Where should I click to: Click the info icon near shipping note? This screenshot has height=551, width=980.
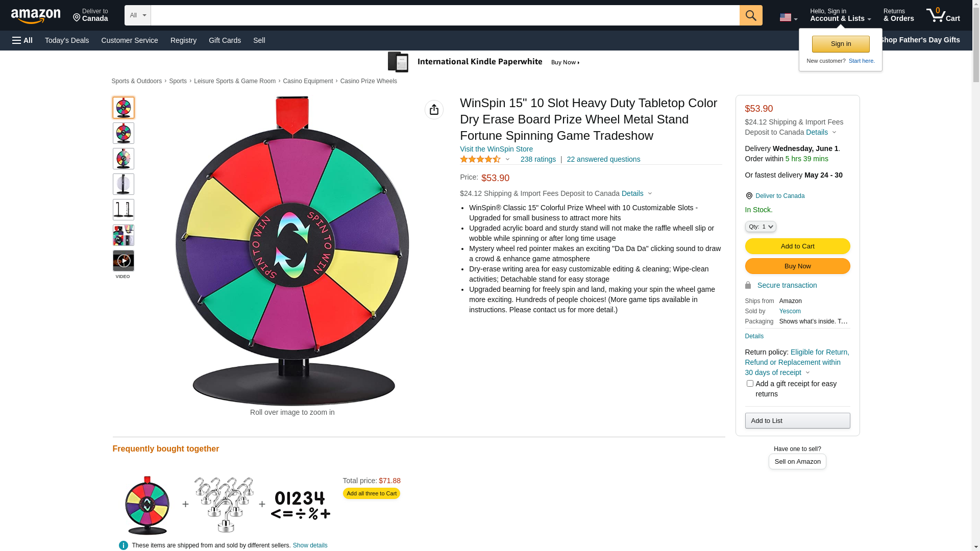(x=124, y=545)
